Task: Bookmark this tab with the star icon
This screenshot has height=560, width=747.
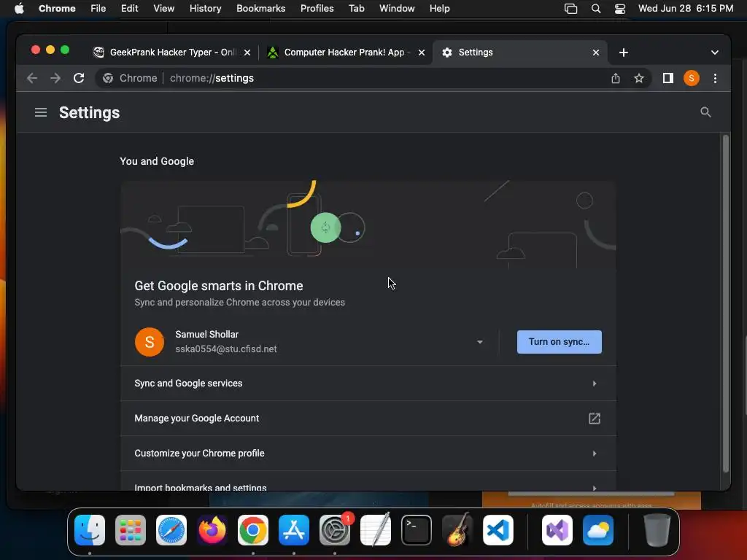Action: 639,78
